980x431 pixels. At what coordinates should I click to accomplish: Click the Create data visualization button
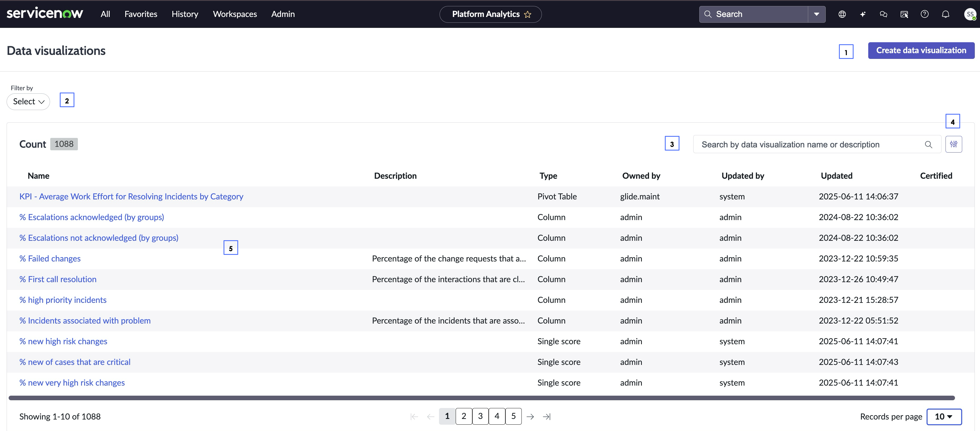(921, 50)
